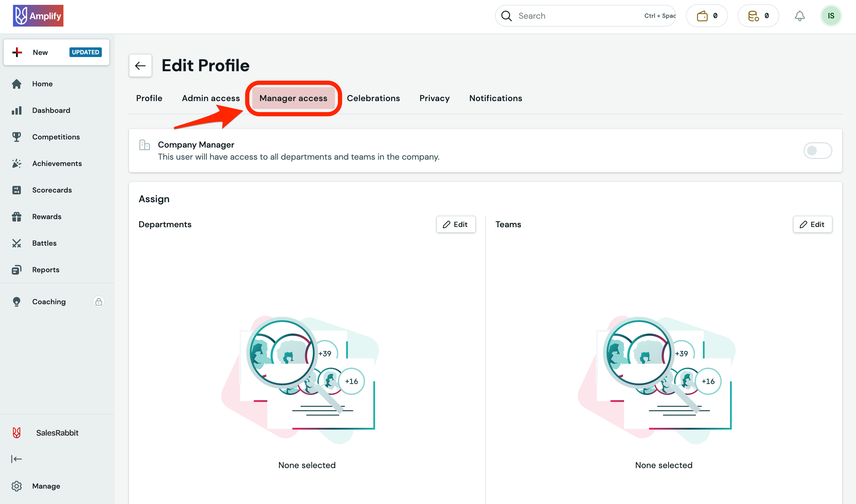Image resolution: width=856 pixels, height=504 pixels.
Task: Switch to the Celebrations tab
Action: pyautogui.click(x=373, y=98)
